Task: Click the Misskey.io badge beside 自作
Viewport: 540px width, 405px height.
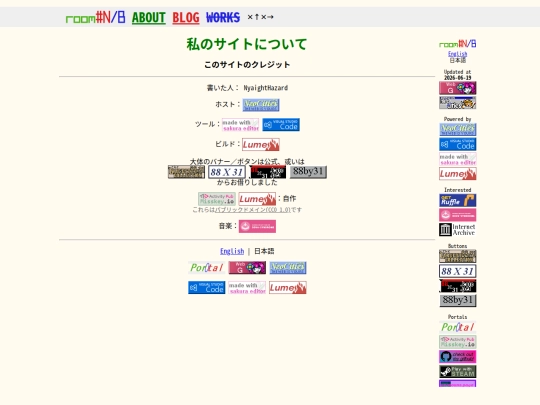Action: click(217, 199)
